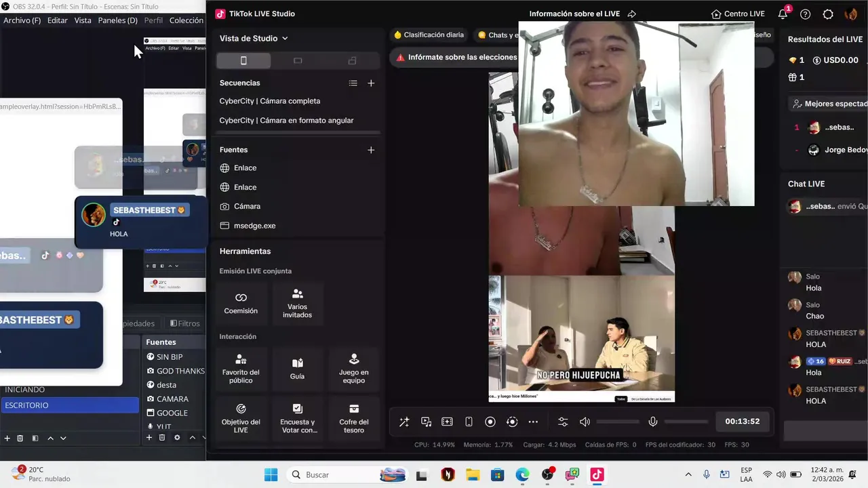Open the Coemisión tool
The width and height of the screenshot is (868, 488).
[241, 304]
